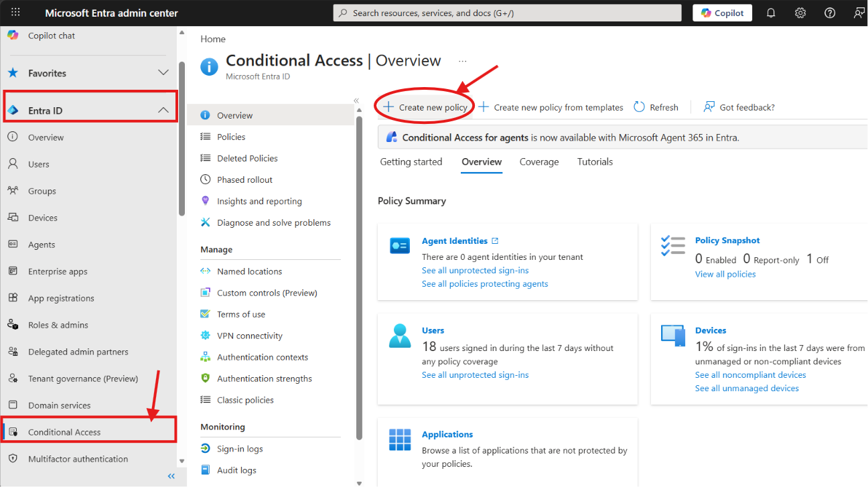Select Overview in the Conditional Access menu
Image resolution: width=868 pixels, height=487 pixels.
[x=271, y=115]
